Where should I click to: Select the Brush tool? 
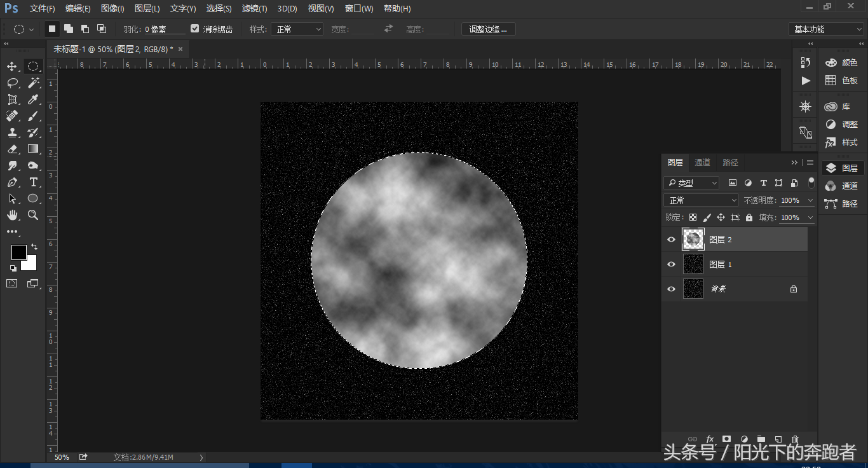(x=33, y=116)
